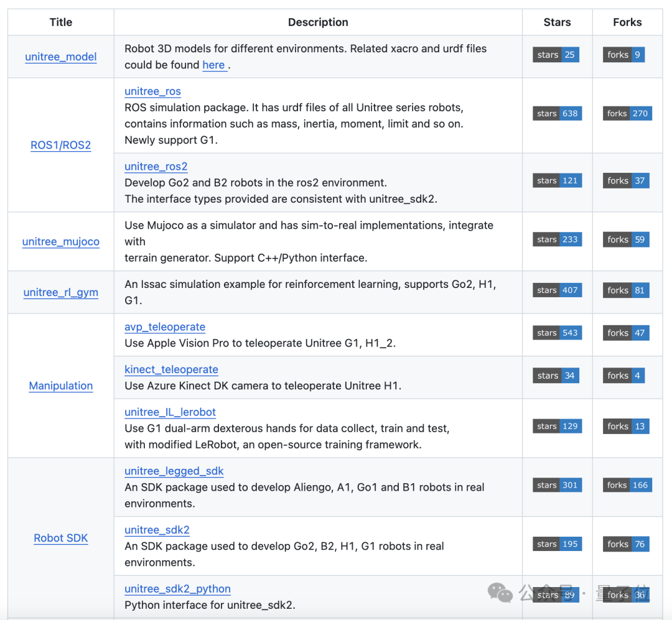Select the Manipulation title link

pos(61,386)
